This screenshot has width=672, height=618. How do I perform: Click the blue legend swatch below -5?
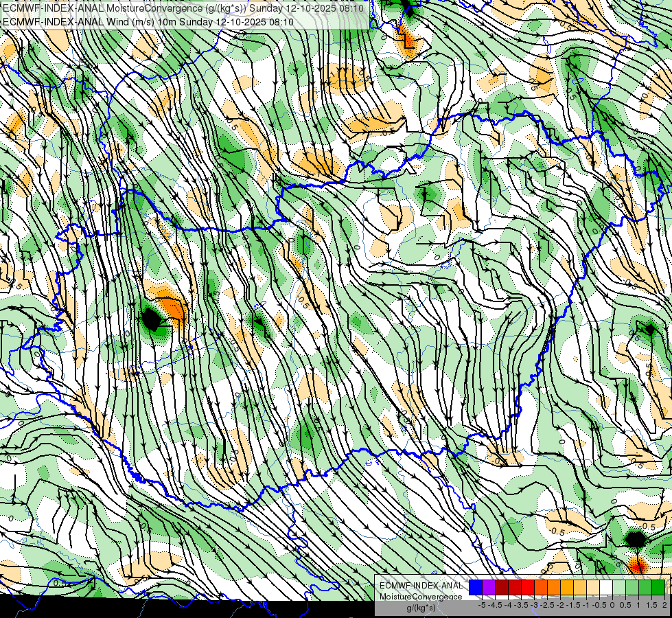pos(476,588)
